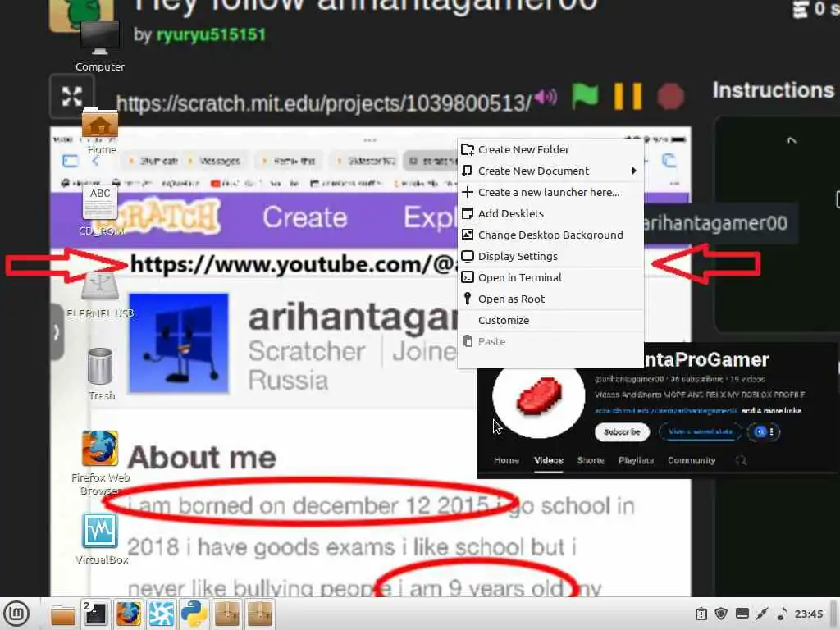Open the network connection tray icon
This screenshot has height=630, width=840.
[x=762, y=614]
